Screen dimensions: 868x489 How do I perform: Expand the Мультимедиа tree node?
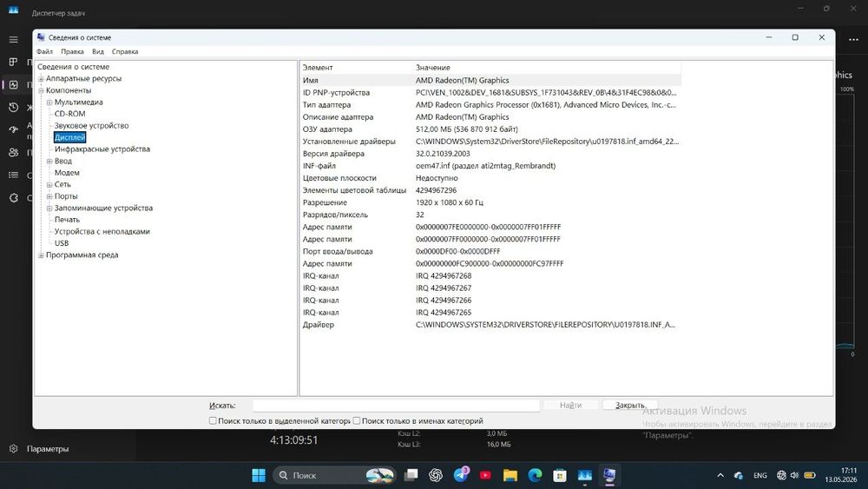[49, 102]
